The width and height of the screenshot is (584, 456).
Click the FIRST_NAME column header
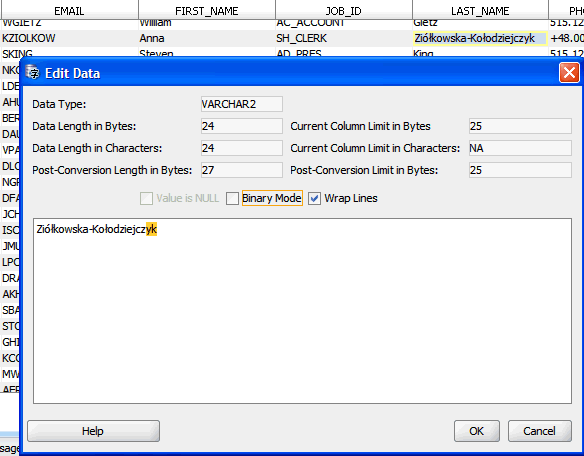pos(207,10)
